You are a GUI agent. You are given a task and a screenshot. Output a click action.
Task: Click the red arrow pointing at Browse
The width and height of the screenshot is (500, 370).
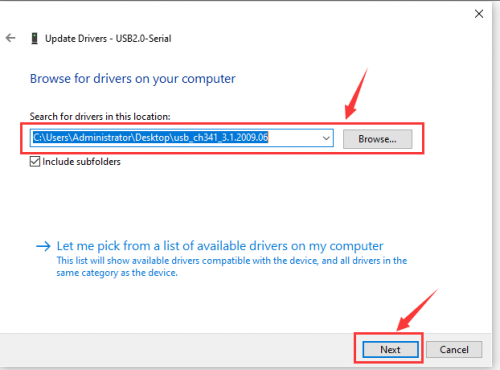point(356,94)
